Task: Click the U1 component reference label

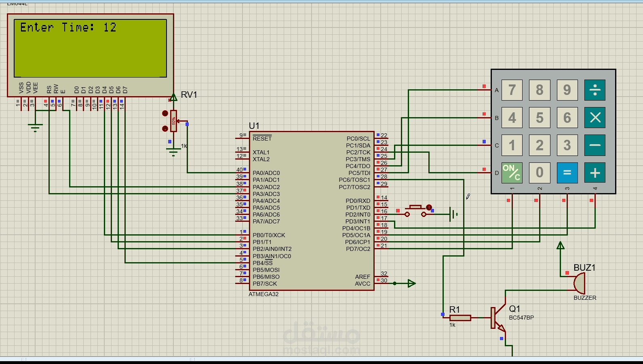Action: point(254,126)
